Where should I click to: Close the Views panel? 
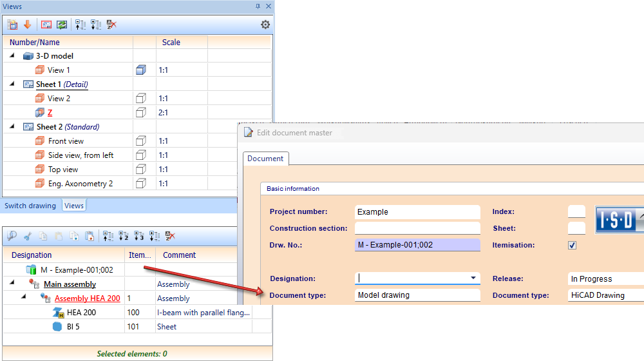click(x=268, y=6)
